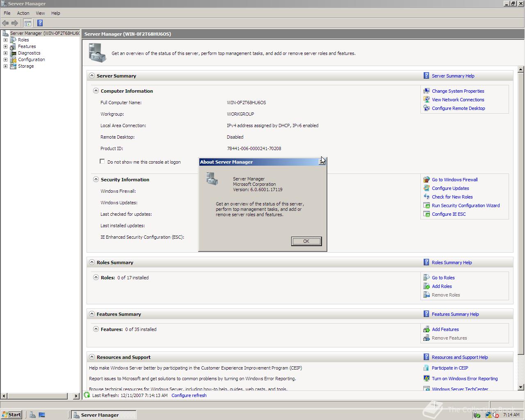Image resolution: width=525 pixels, height=420 pixels.
Task: Click the vertical scrollbar down arrow
Action: click(x=521, y=387)
